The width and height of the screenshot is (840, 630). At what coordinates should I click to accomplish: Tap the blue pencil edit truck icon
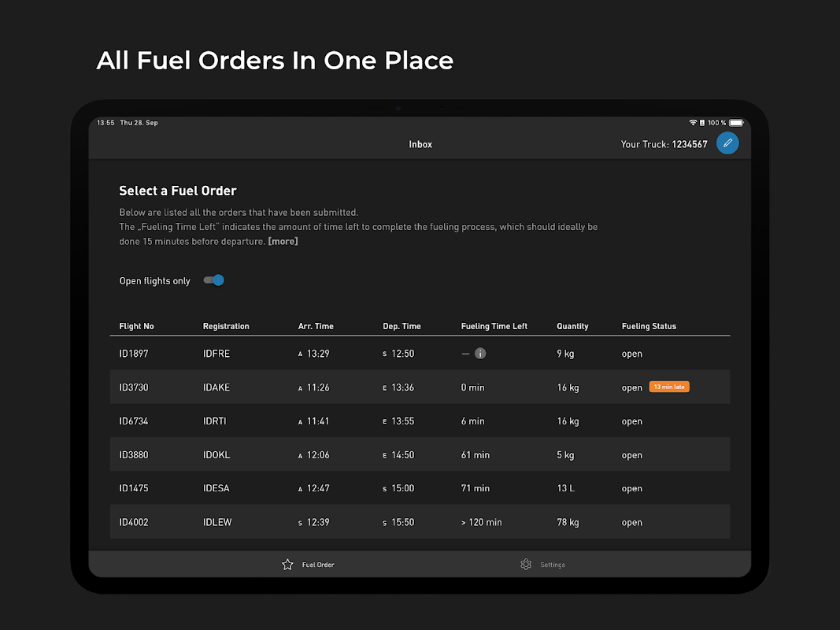pyautogui.click(x=727, y=143)
